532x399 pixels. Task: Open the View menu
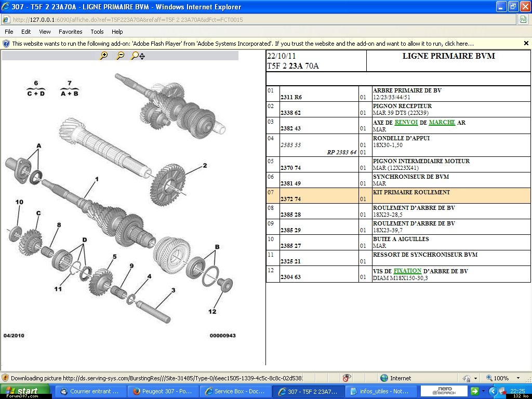(45, 32)
